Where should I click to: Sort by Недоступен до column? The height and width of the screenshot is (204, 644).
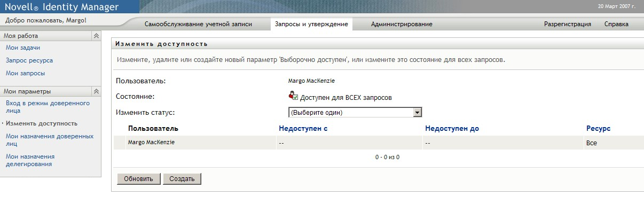(x=452, y=129)
